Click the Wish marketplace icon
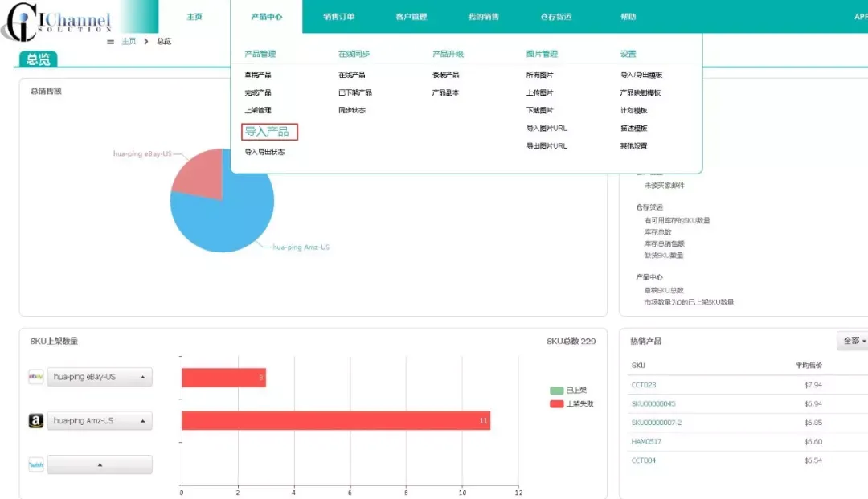This screenshot has height=499, width=868. click(36, 464)
